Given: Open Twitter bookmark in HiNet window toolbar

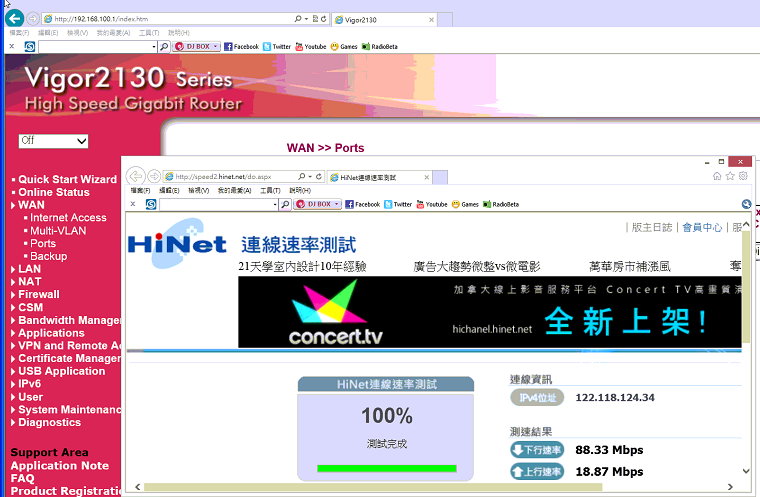Looking at the screenshot, I should 398,204.
